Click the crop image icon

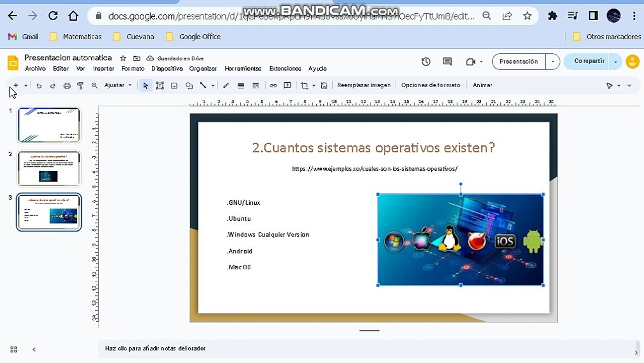[305, 86]
